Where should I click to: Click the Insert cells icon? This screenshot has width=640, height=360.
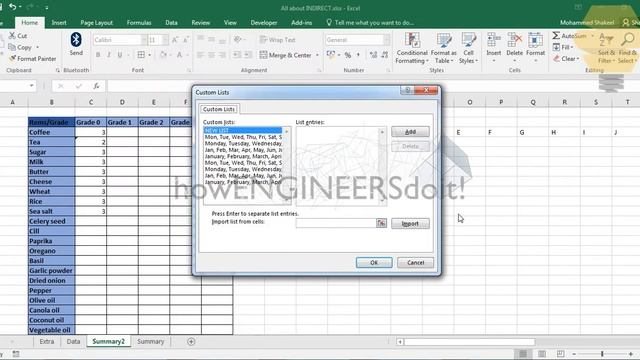click(x=493, y=40)
